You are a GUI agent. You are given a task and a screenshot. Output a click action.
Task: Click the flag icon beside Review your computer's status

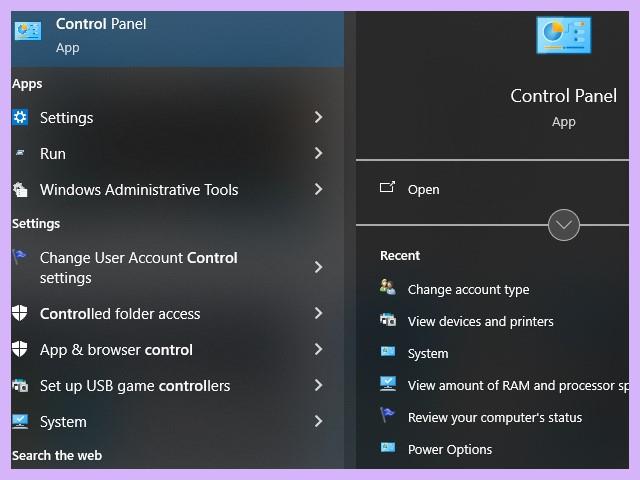click(x=387, y=414)
